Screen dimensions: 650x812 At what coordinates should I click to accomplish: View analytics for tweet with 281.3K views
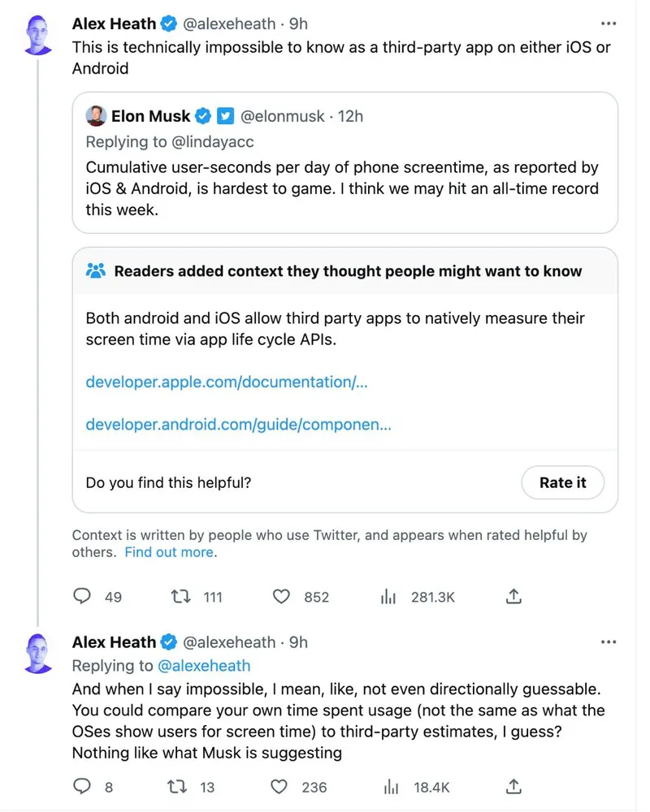pos(388,597)
